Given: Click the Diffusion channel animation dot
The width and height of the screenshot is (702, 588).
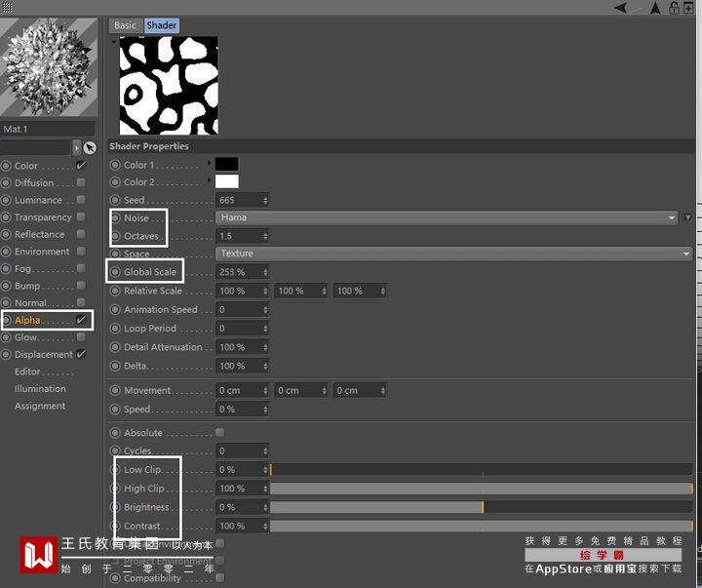Looking at the screenshot, I should coord(6,182).
